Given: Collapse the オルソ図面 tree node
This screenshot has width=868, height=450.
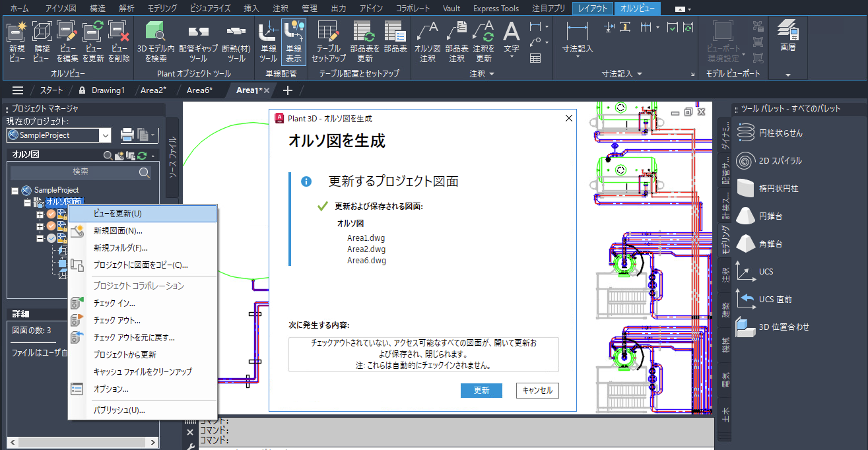Looking at the screenshot, I should coord(27,202).
